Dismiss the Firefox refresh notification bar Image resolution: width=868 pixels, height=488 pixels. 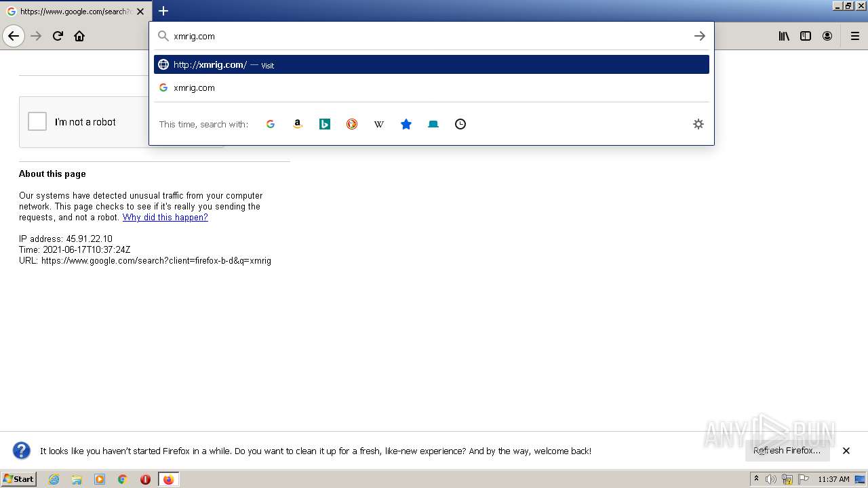click(x=846, y=451)
